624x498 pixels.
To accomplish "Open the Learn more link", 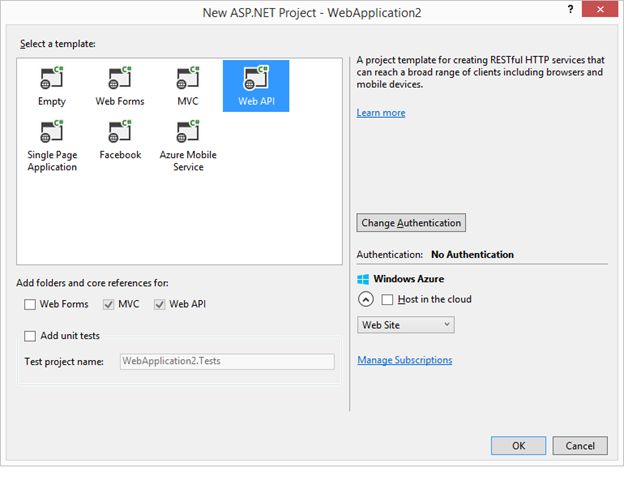I will 381,113.
